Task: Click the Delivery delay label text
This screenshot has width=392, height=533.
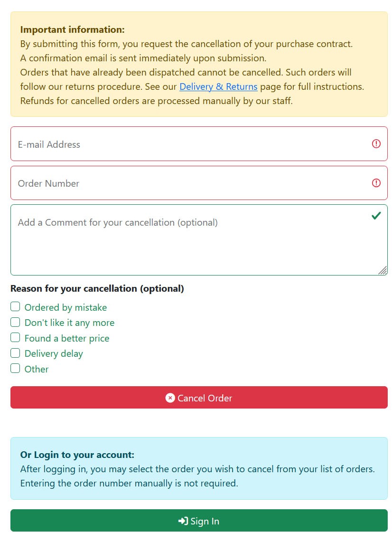Action: click(54, 353)
